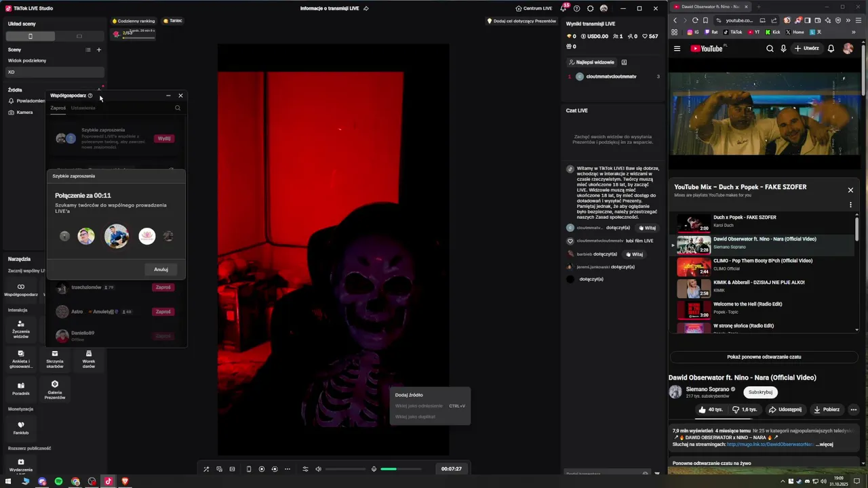
Task: Open YouTube Mix playlist three-dot menu
Action: (850, 205)
